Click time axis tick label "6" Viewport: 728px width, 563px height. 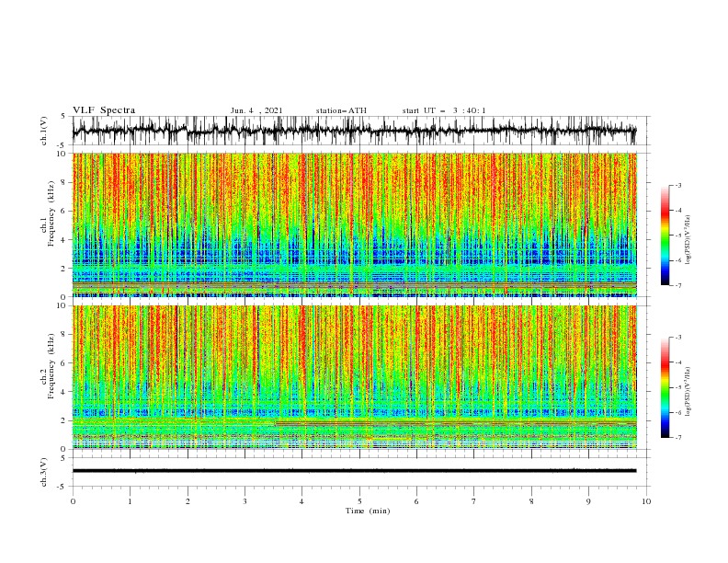point(417,501)
